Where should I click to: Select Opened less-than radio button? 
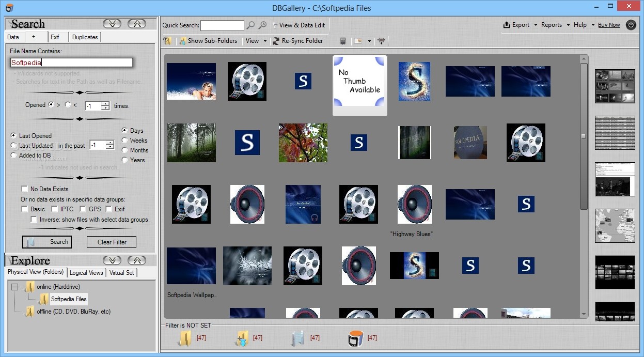[68, 104]
